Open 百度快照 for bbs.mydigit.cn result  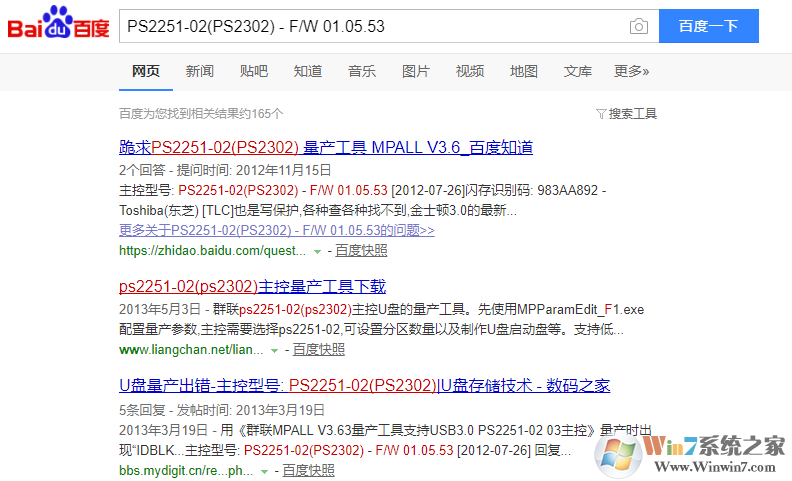(x=308, y=470)
